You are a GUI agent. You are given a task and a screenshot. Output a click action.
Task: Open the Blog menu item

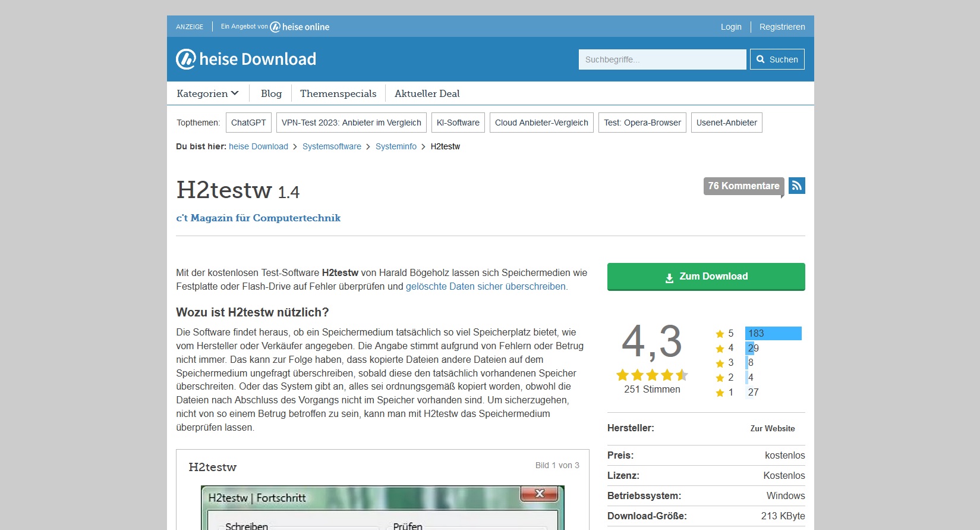[x=271, y=93]
